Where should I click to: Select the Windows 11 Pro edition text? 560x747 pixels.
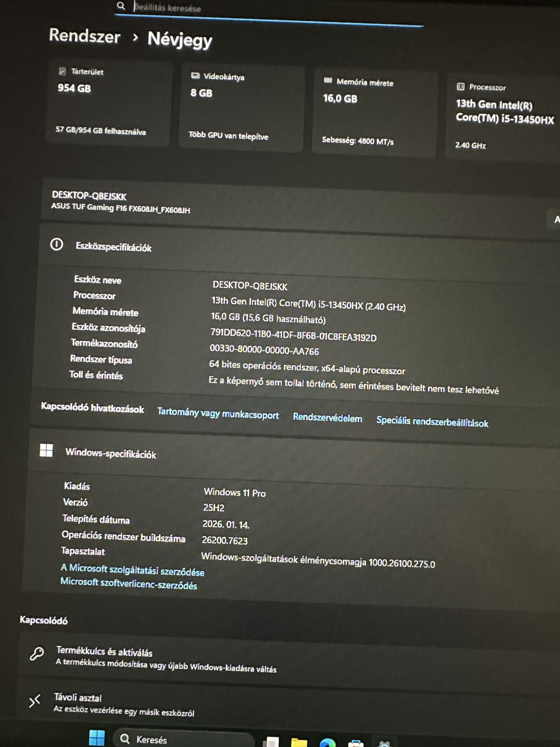(x=235, y=492)
